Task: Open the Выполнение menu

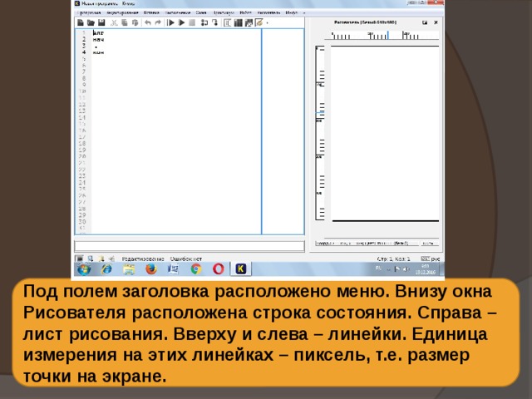Action: click(x=177, y=12)
